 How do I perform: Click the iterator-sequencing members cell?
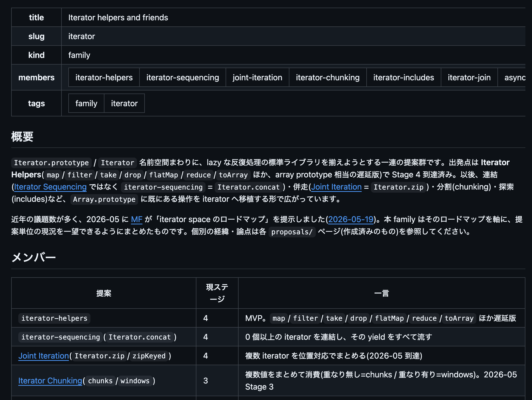point(182,77)
